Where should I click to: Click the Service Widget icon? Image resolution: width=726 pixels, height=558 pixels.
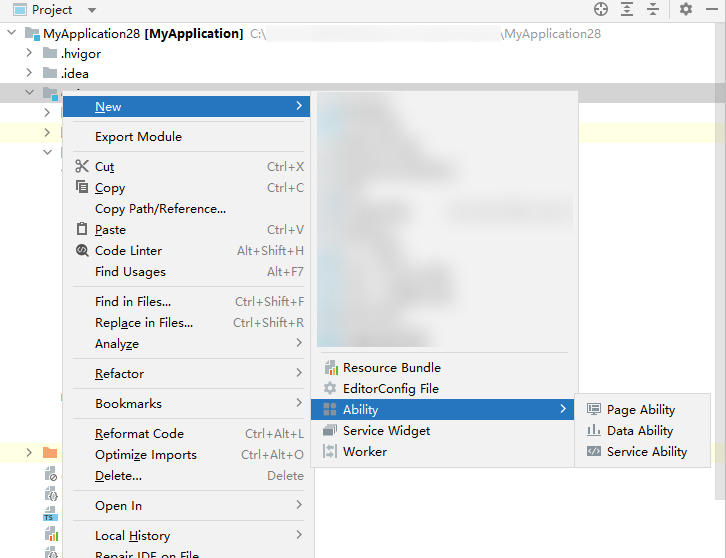coord(330,430)
